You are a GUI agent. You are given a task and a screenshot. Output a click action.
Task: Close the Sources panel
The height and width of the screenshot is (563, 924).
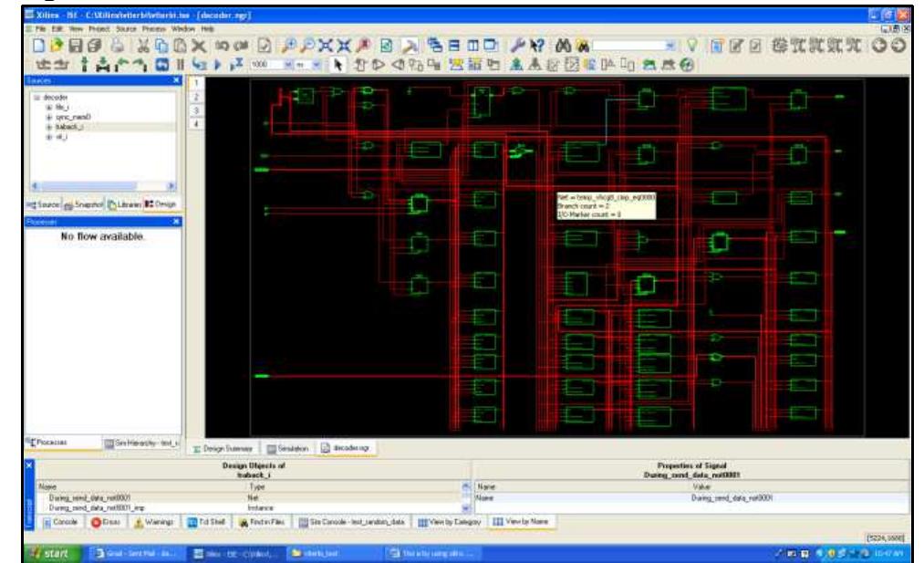point(176,80)
